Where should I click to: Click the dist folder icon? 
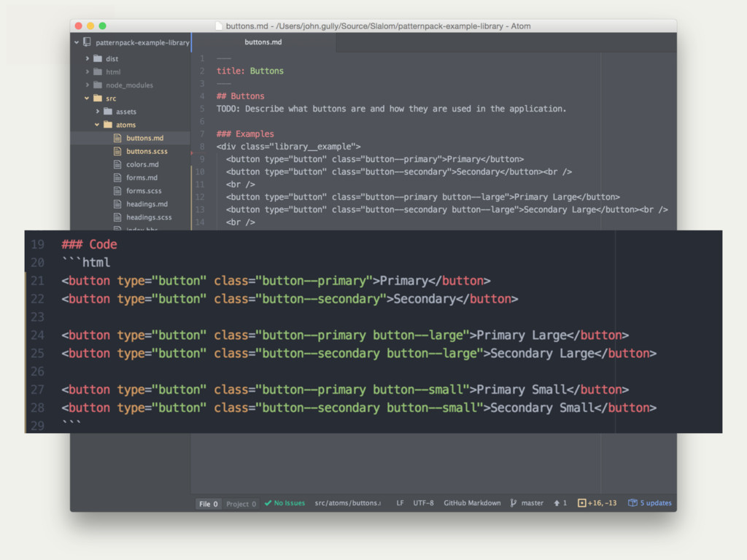pos(98,58)
